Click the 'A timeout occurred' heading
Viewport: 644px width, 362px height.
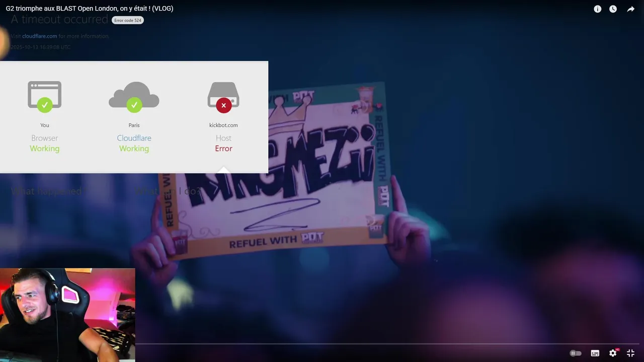59,20
